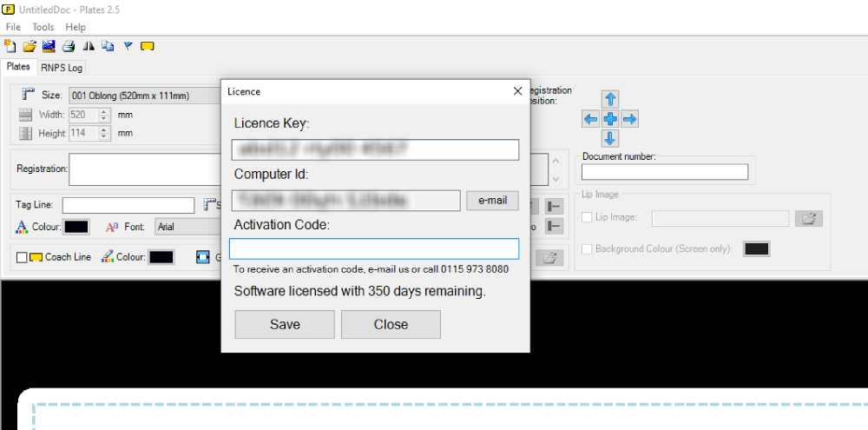Click the yellow plate toolbar icon
Screen dimensions: 868x430
[x=148, y=46]
